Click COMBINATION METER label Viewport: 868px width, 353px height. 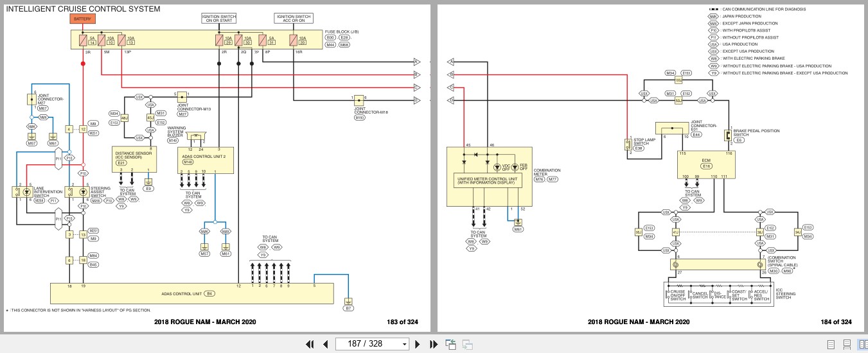point(547,173)
